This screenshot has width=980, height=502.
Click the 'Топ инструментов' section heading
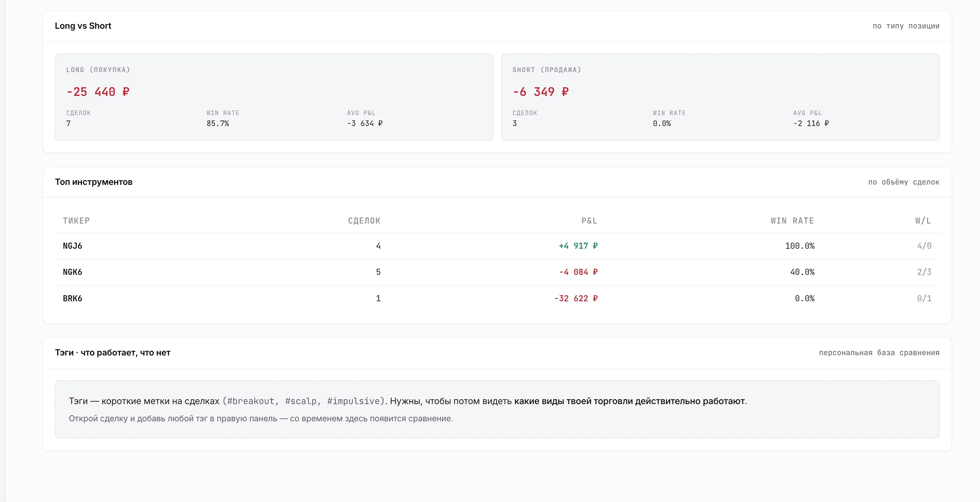tap(94, 182)
